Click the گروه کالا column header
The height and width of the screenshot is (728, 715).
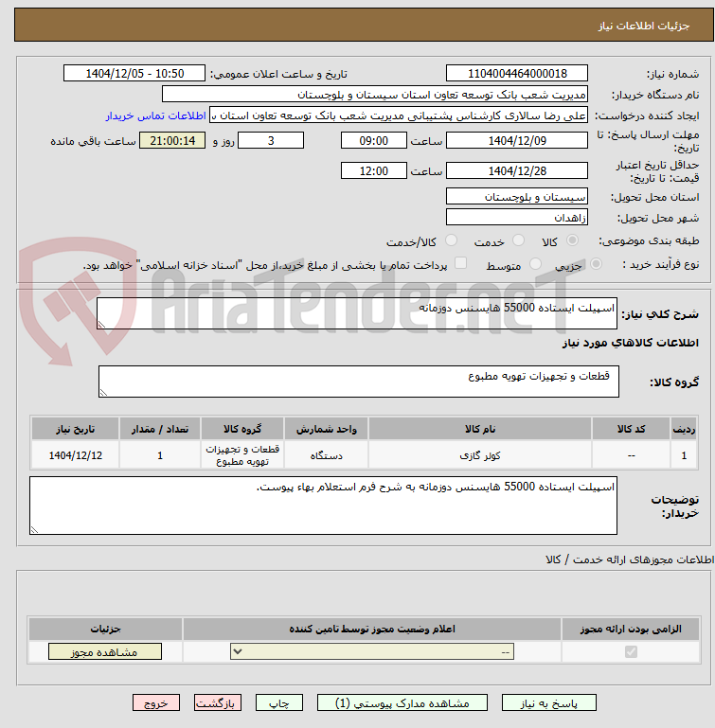click(242, 429)
